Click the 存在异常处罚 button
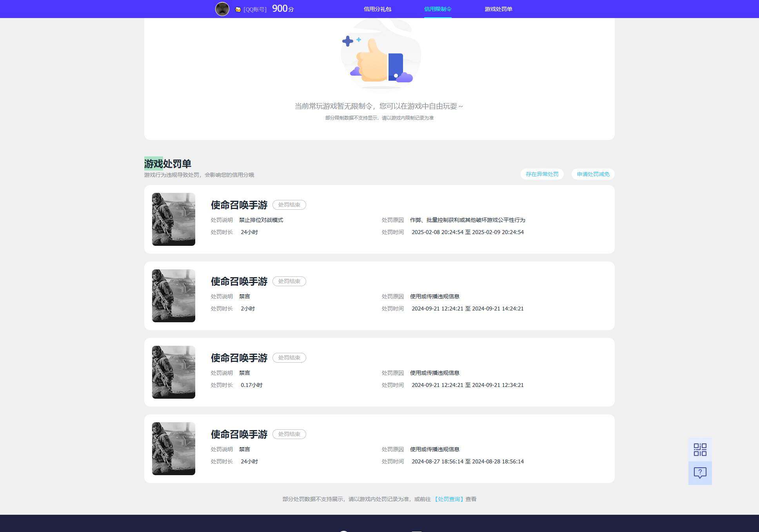The height and width of the screenshot is (532, 759). [x=542, y=174]
